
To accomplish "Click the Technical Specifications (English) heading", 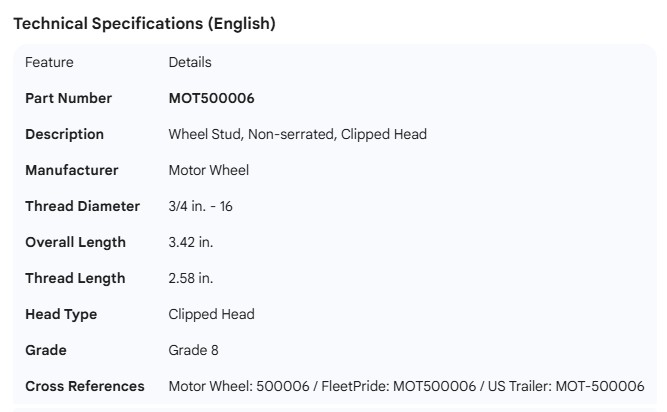I will coord(144,24).
